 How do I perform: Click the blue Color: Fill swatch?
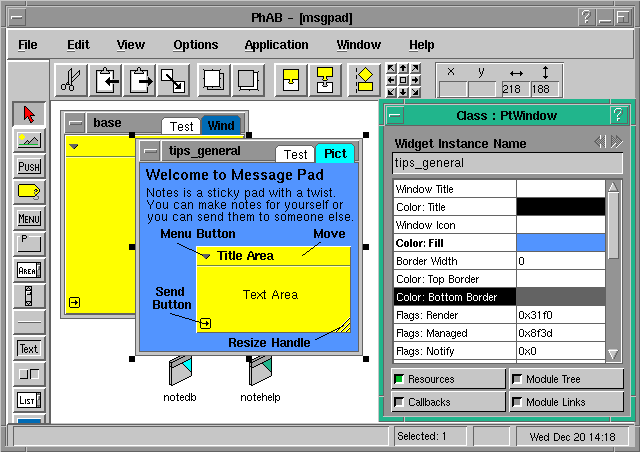tap(561, 242)
